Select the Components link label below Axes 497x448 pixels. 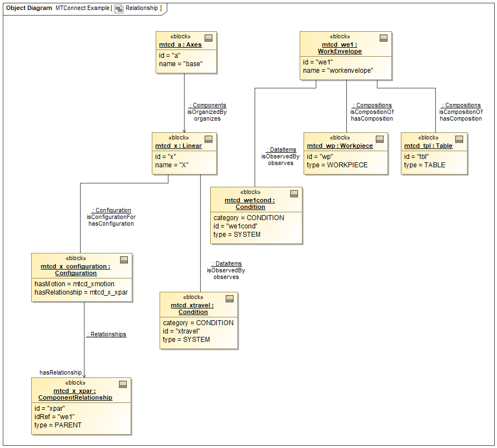pyautogui.click(x=207, y=105)
